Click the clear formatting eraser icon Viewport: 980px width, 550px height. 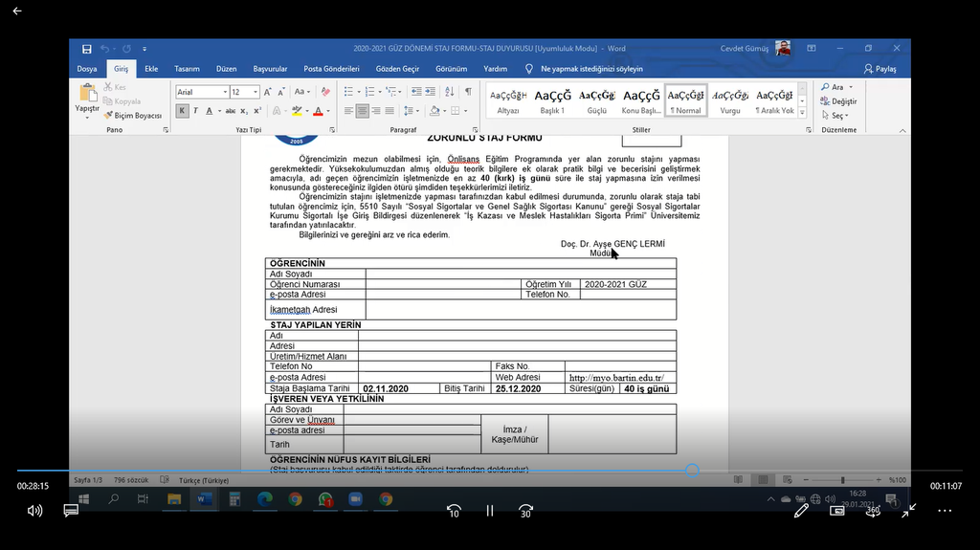point(325,92)
